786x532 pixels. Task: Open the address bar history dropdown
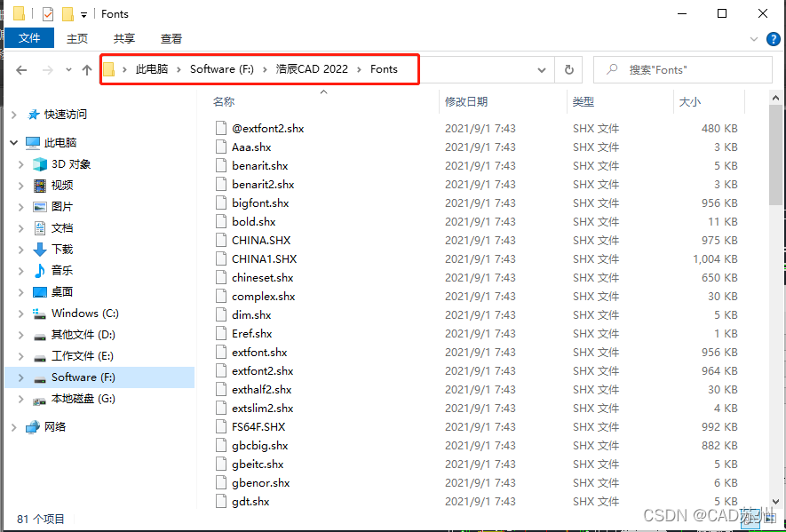(x=542, y=69)
